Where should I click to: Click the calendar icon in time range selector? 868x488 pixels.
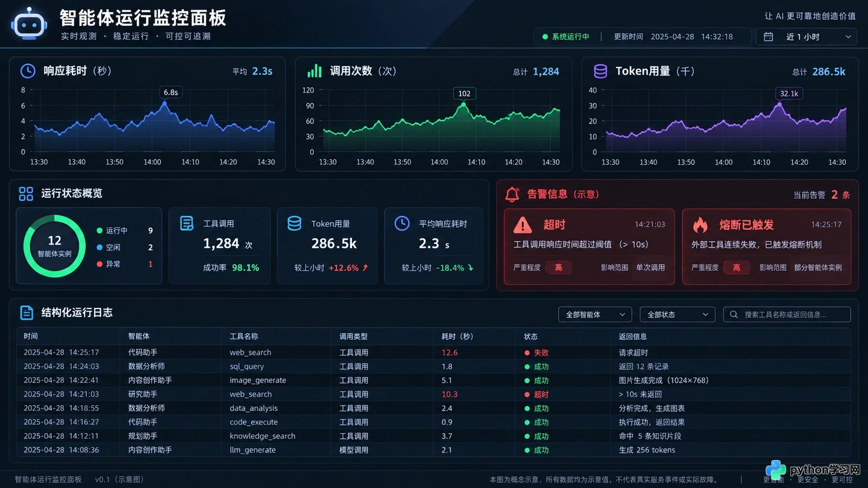pyautogui.click(x=769, y=37)
